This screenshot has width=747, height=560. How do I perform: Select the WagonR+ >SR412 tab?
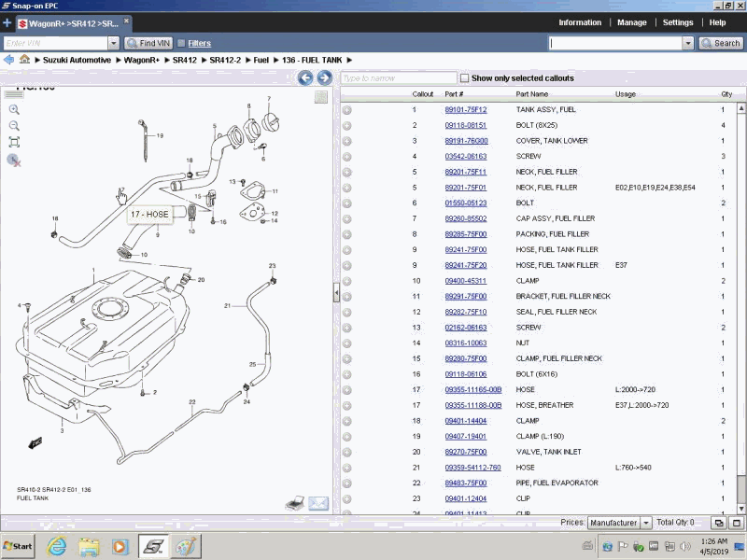click(x=73, y=23)
